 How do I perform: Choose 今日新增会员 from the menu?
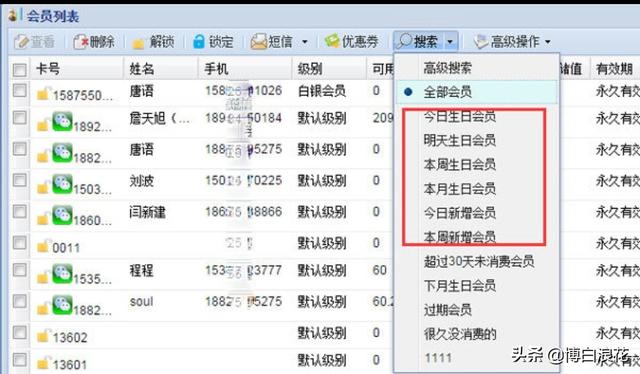[x=460, y=213]
